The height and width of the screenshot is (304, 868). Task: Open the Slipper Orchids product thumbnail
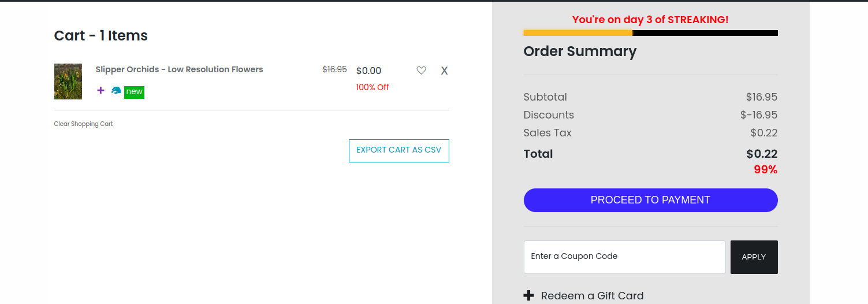pos(68,81)
